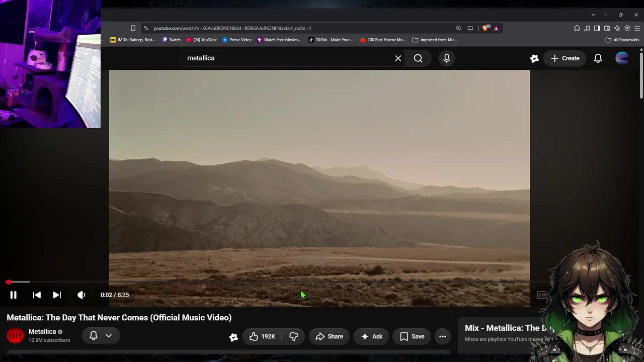Screen dimensions: 644x362
Task: Open the Brave Wallet icon
Action: pos(607,28)
